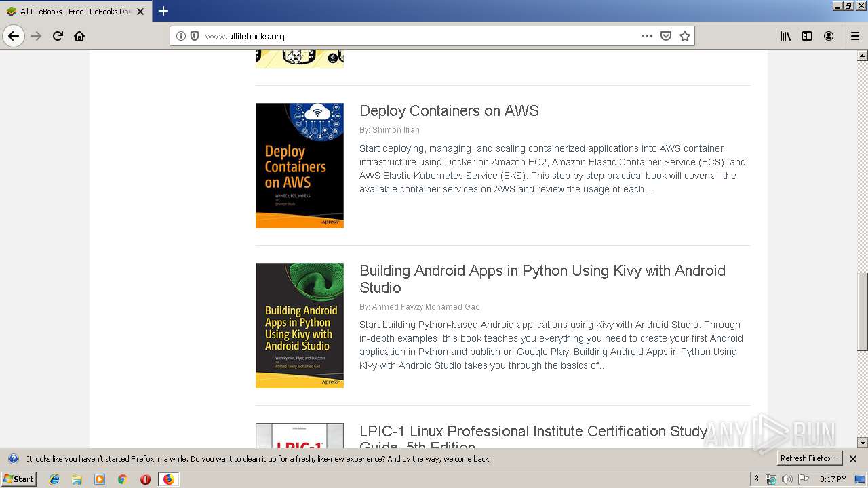Launch Google Chrome from taskbar
Screen dimensions: 868x488
click(x=122, y=479)
